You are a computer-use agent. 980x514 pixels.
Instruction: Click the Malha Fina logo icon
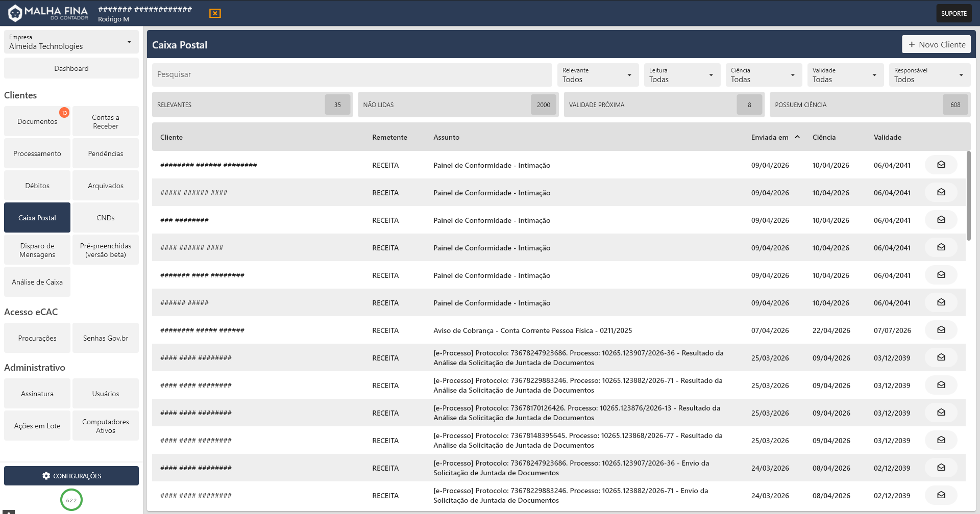click(15, 13)
